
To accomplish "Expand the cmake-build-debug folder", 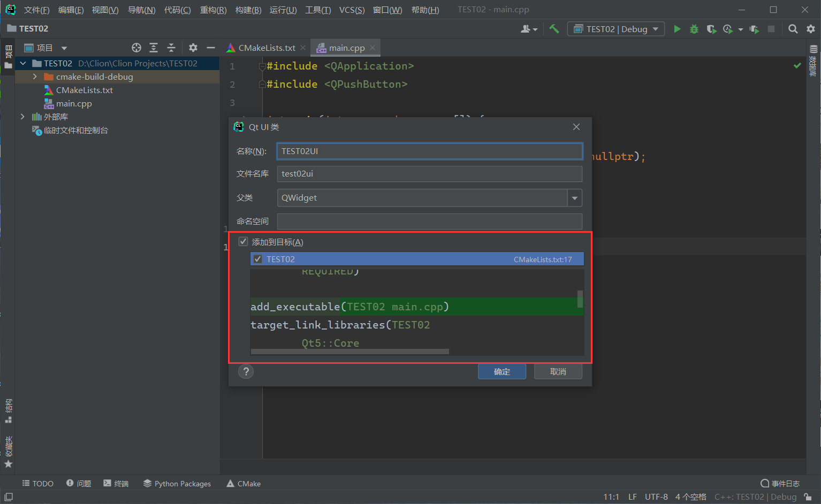I will point(34,77).
